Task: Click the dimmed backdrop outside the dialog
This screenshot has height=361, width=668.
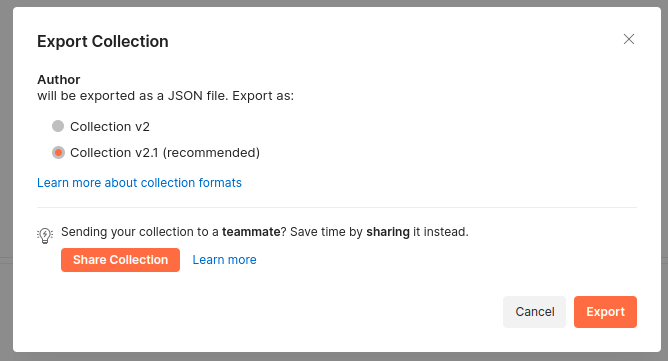Action: tap(6, 170)
